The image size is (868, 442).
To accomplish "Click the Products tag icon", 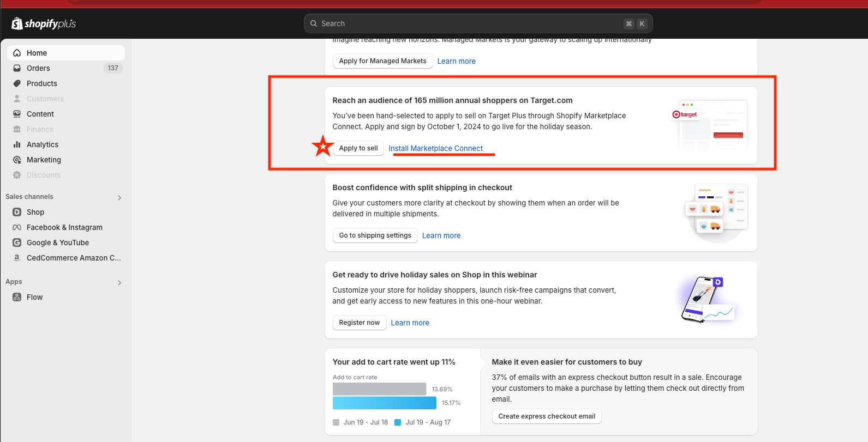I will [17, 83].
